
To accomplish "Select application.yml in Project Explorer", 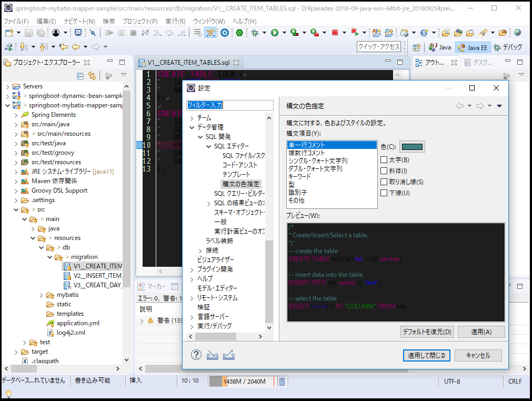I will tap(78, 323).
